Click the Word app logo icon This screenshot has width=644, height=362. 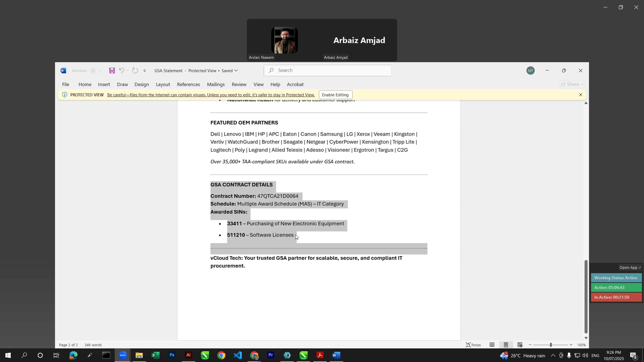[x=63, y=71]
